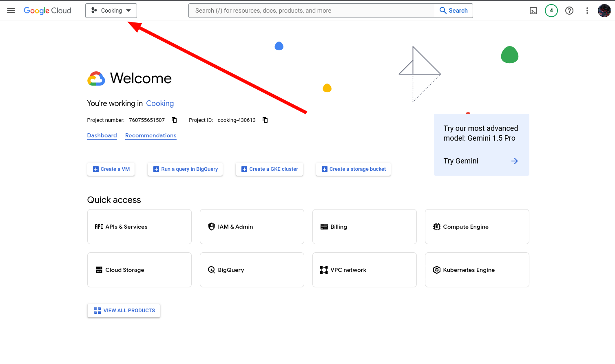615x364 pixels.
Task: Copy the project ID cooking-430613
Action: pos(265,120)
